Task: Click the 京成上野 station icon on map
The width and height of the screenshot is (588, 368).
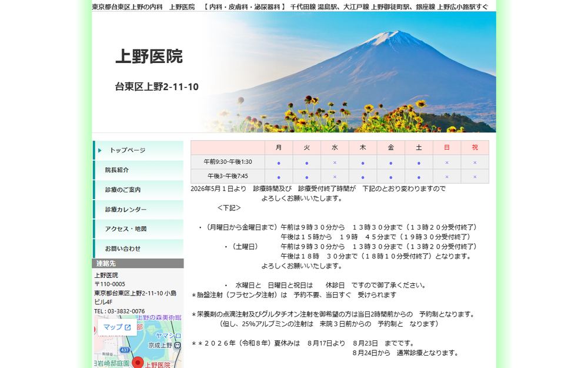Action: [x=178, y=345]
